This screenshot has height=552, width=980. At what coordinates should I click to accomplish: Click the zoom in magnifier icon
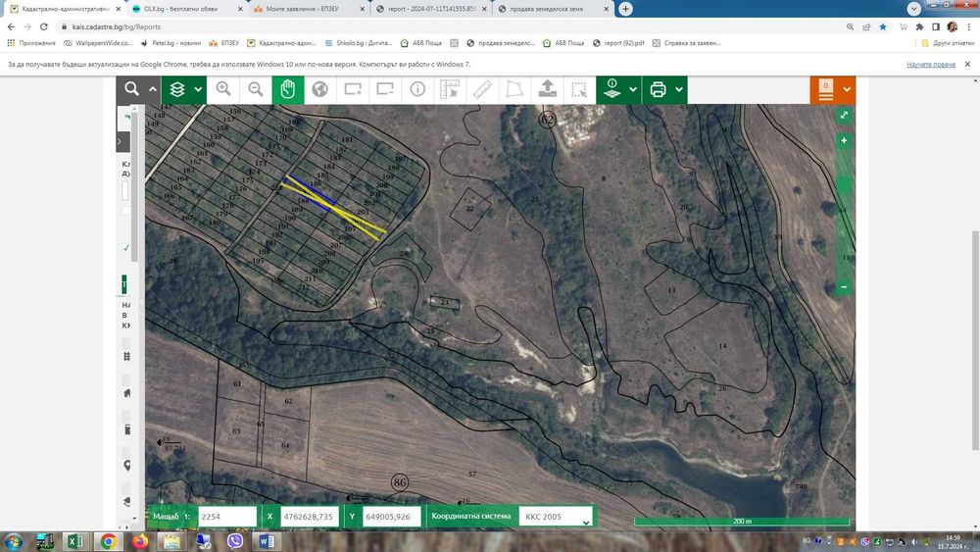point(223,89)
